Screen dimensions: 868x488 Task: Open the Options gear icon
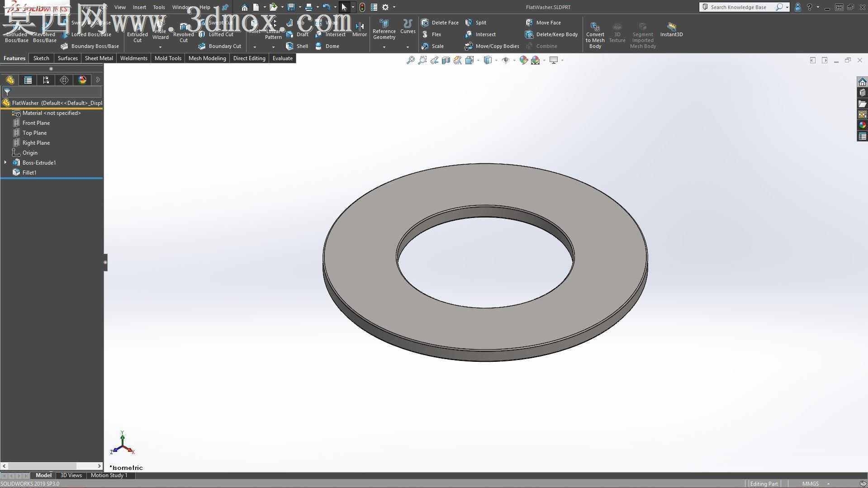385,7
